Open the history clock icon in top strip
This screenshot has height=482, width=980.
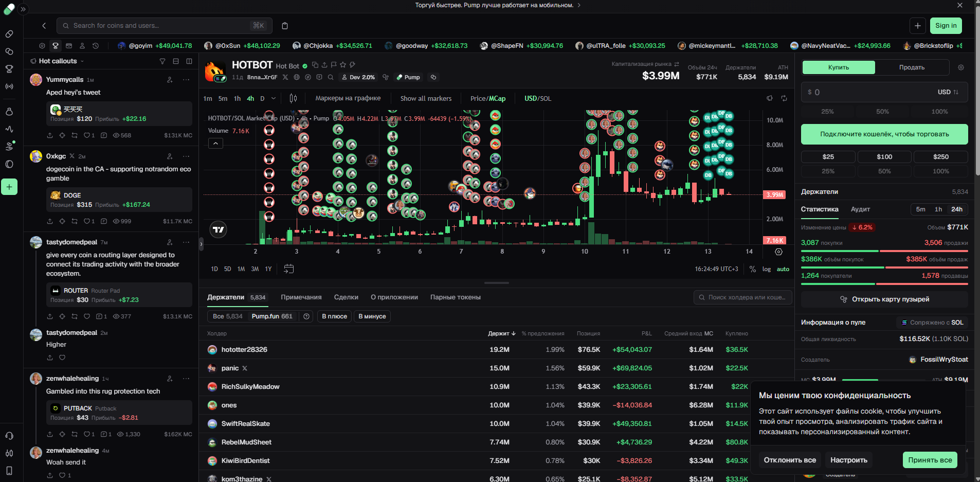point(96,46)
